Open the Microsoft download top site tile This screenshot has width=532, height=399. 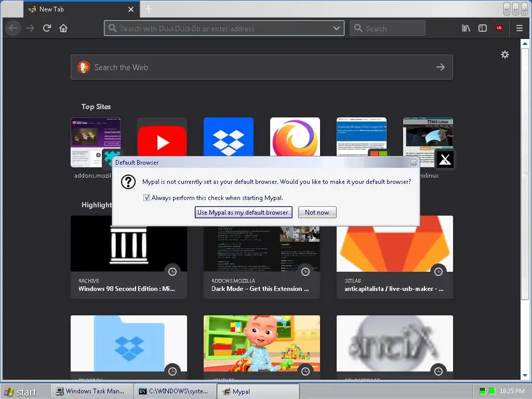point(362,137)
